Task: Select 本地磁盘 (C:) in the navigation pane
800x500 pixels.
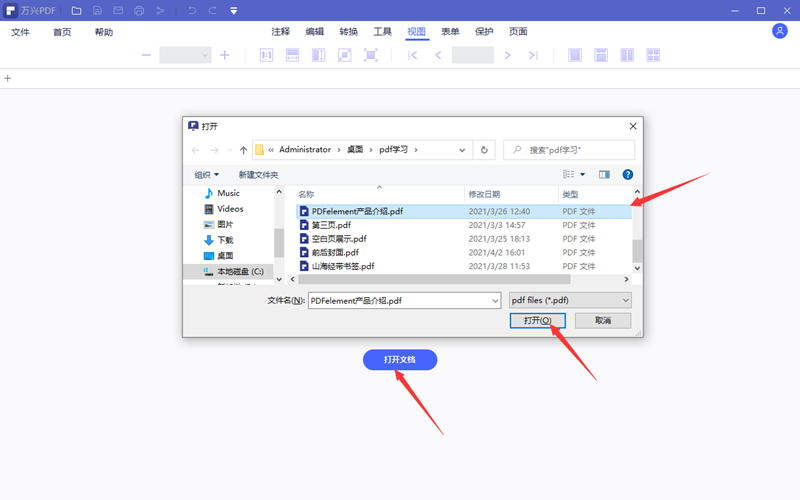Action: click(239, 271)
